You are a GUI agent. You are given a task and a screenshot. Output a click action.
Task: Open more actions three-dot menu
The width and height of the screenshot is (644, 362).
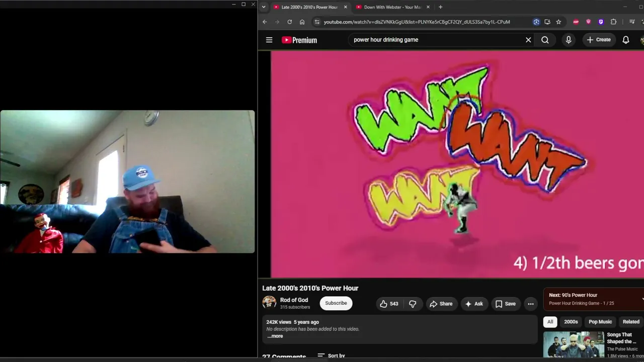530,304
